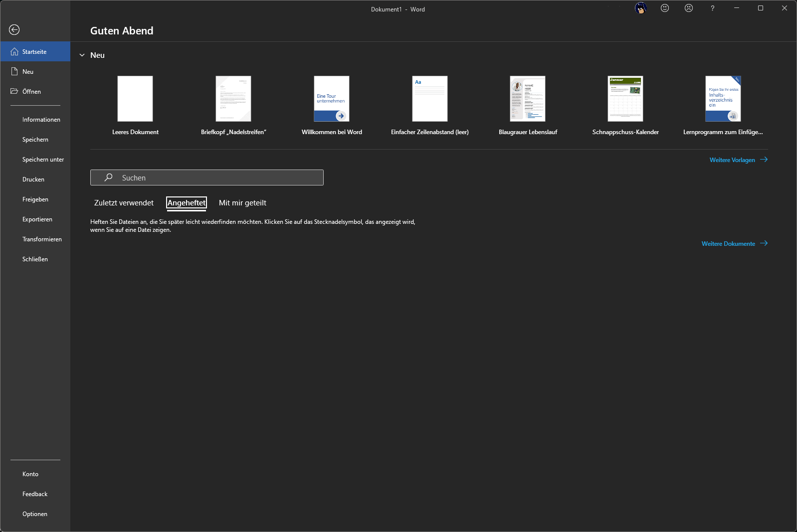Image resolution: width=797 pixels, height=532 pixels.
Task: Click arrow icon beside Weitere Dokumente
Action: click(x=764, y=243)
